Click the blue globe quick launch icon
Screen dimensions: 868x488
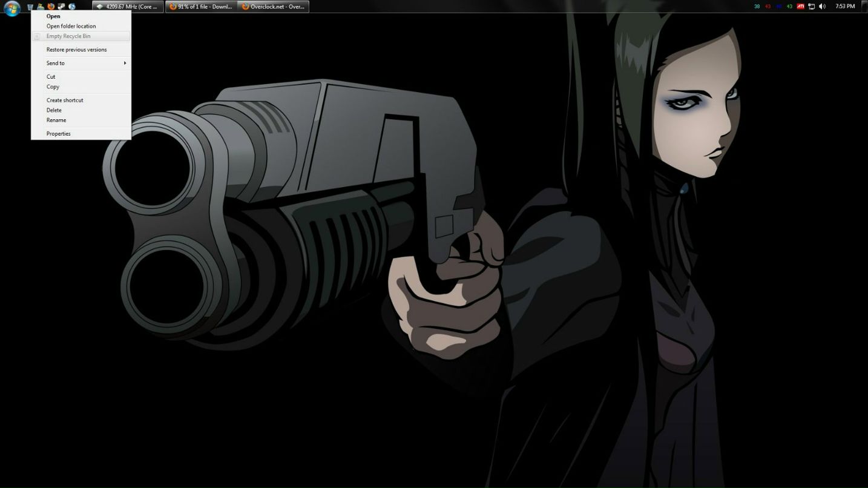[72, 7]
